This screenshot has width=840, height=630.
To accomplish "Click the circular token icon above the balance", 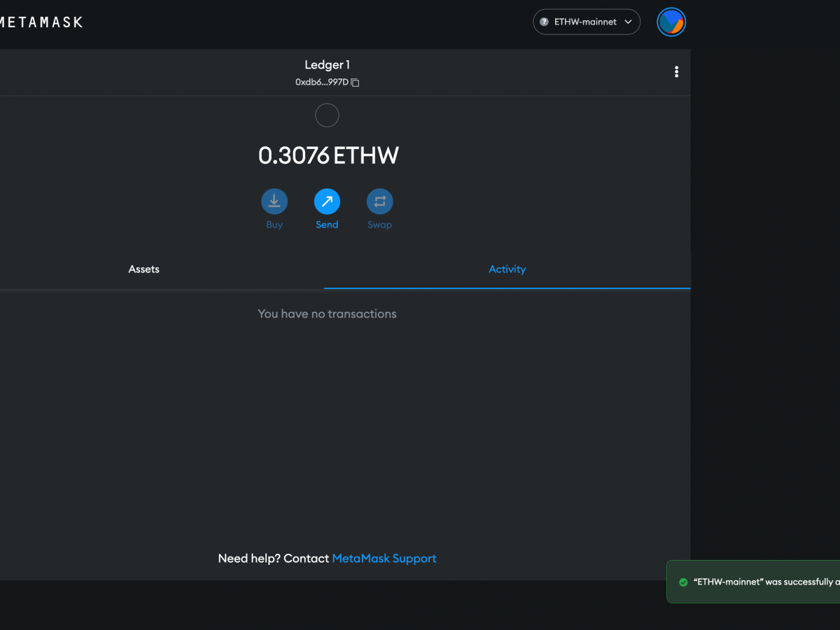I will point(327,115).
